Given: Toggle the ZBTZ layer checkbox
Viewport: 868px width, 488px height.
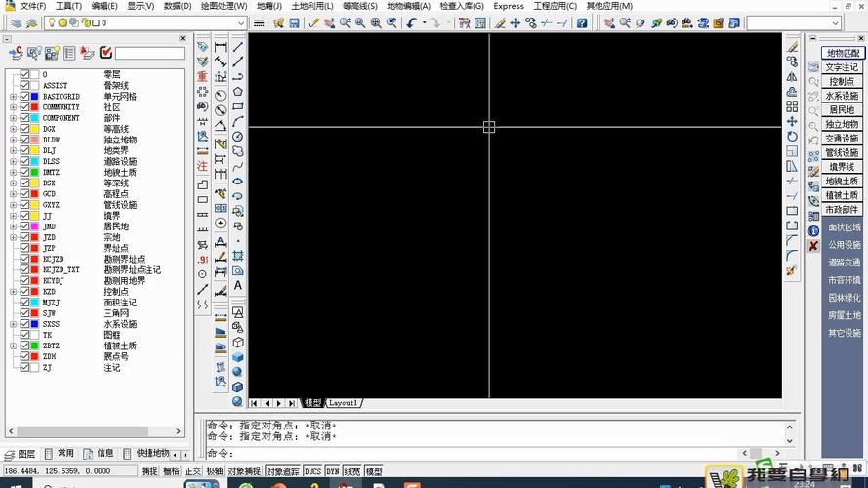Looking at the screenshot, I should tap(24, 346).
